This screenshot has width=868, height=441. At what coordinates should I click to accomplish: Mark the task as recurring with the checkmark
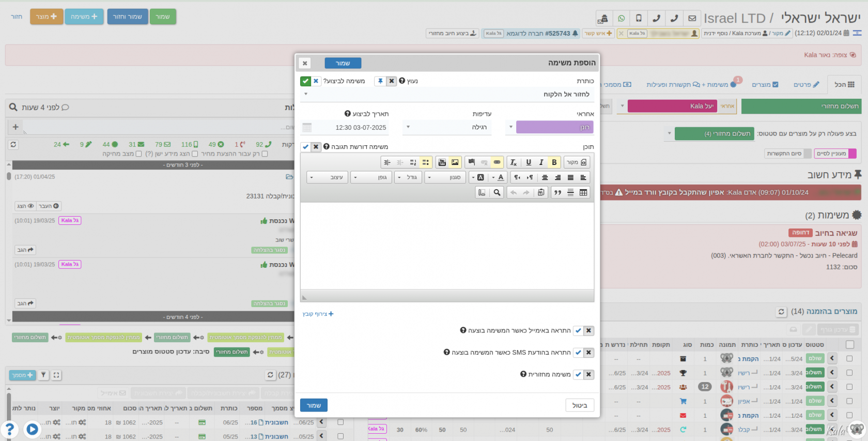pyautogui.click(x=578, y=374)
